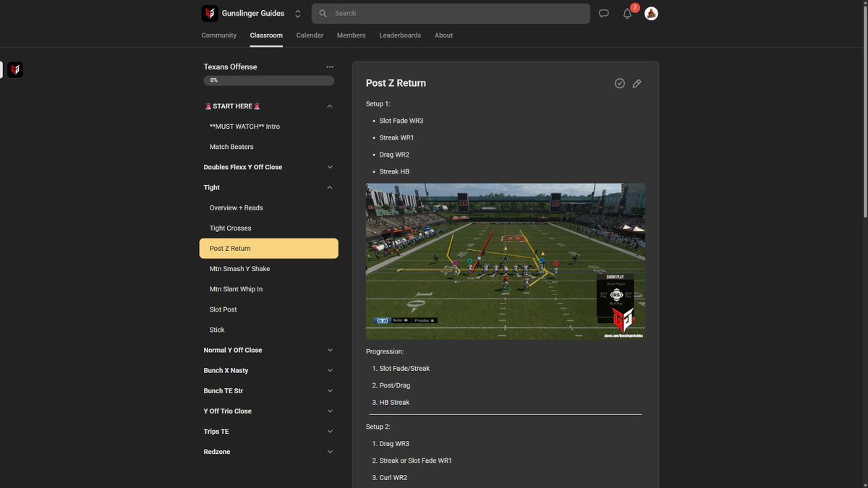Click the left sidebar community shortcut icon

tap(15, 69)
